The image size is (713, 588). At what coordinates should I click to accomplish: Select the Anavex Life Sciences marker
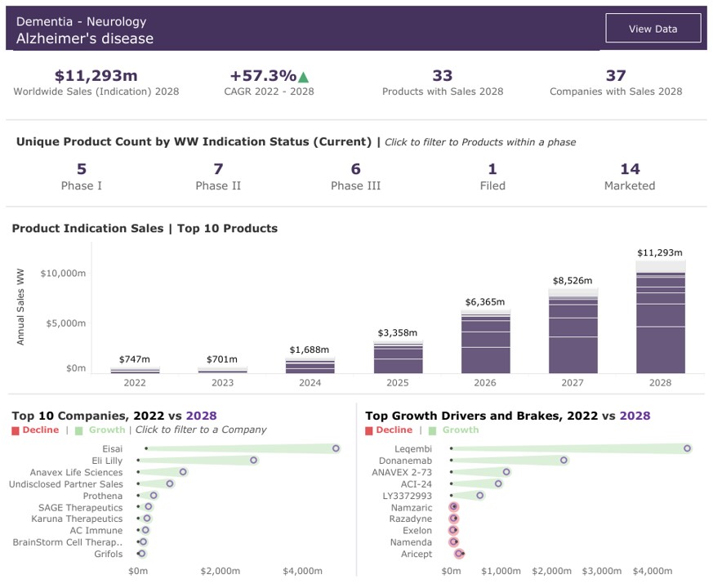[x=183, y=472]
